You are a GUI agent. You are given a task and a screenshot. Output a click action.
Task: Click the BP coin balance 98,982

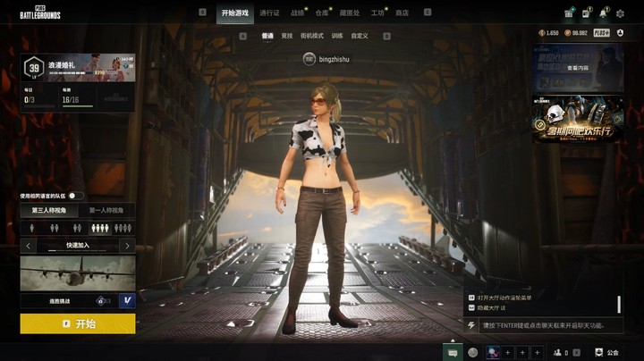576,33
